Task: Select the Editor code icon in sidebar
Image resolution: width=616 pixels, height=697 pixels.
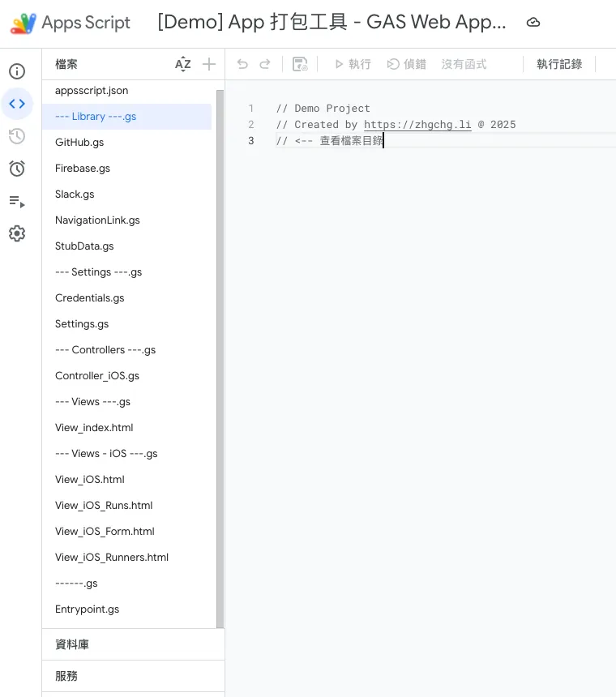Action: coord(17,104)
